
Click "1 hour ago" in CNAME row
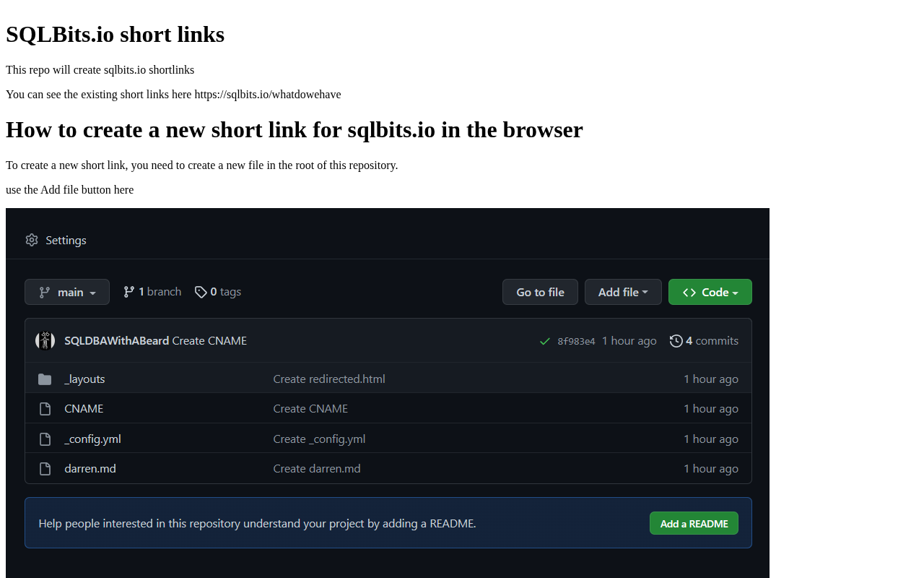click(x=711, y=408)
